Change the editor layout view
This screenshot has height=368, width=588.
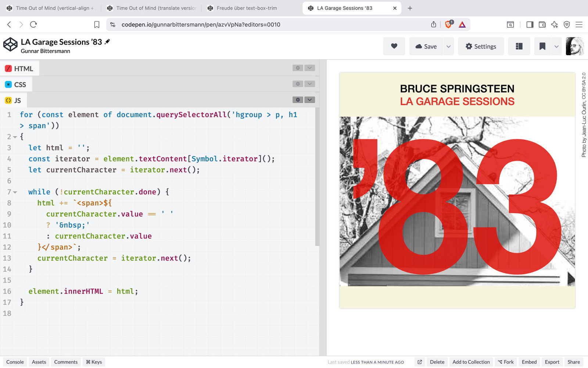point(519,46)
